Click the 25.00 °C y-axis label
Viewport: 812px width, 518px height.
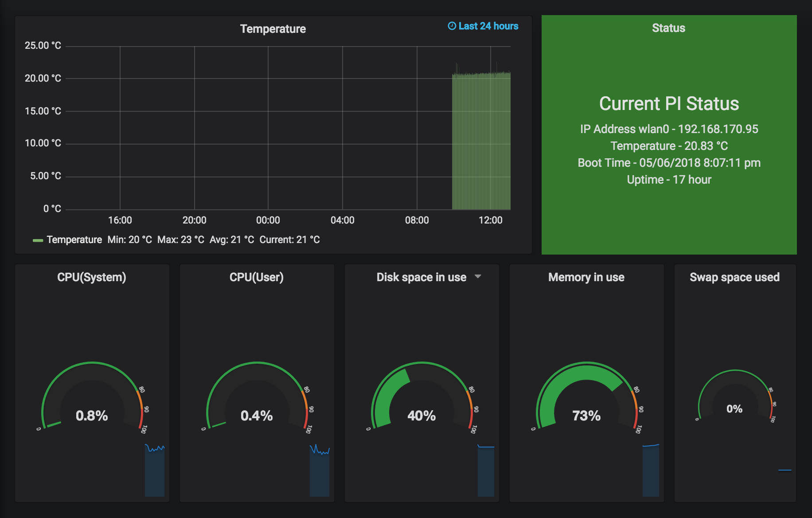tap(43, 46)
